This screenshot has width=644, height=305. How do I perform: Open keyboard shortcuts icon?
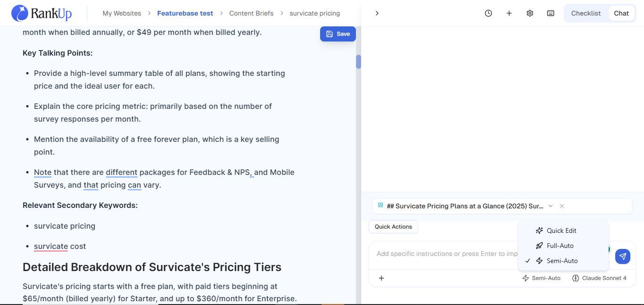pyautogui.click(x=551, y=13)
